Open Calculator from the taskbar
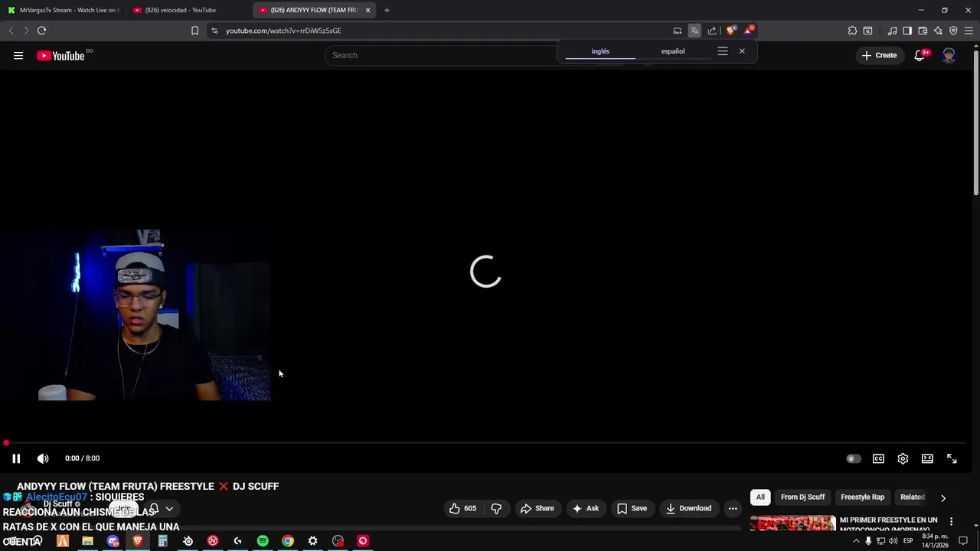 [x=162, y=541]
